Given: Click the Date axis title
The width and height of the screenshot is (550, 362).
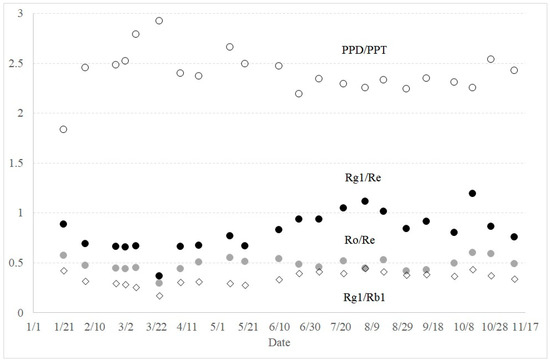Looking at the screenshot, I should click(x=279, y=342).
